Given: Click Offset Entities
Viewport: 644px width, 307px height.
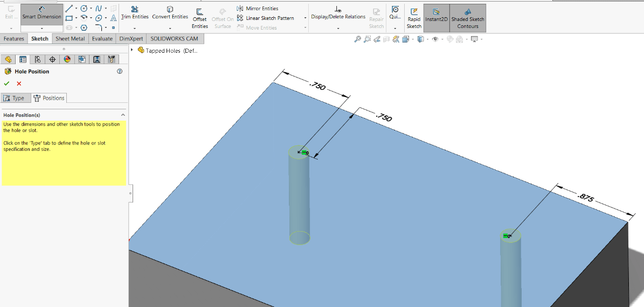Looking at the screenshot, I should pyautogui.click(x=200, y=18).
